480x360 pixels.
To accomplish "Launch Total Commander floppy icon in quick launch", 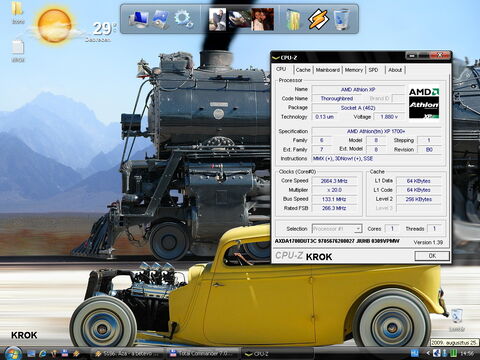I will pos(65,353).
